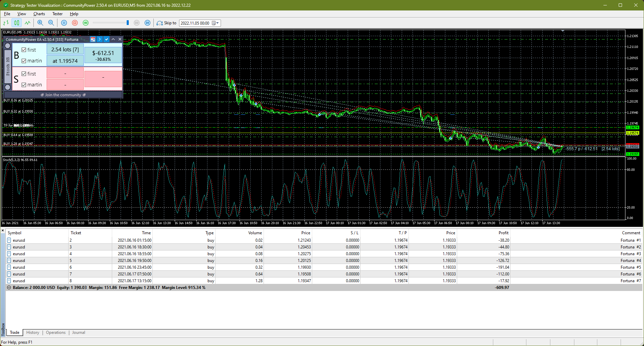Switch chart to line chart mode
644x346 pixels.
pos(27,23)
